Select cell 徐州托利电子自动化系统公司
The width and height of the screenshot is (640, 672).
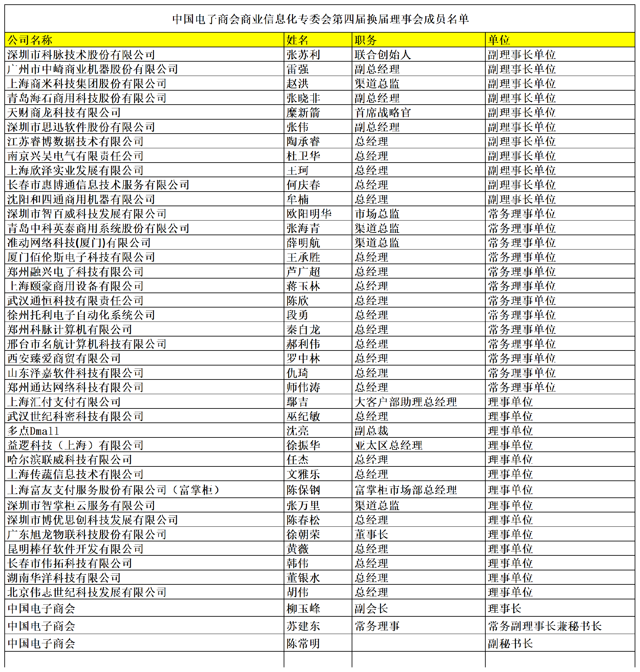pyautogui.click(x=144, y=315)
